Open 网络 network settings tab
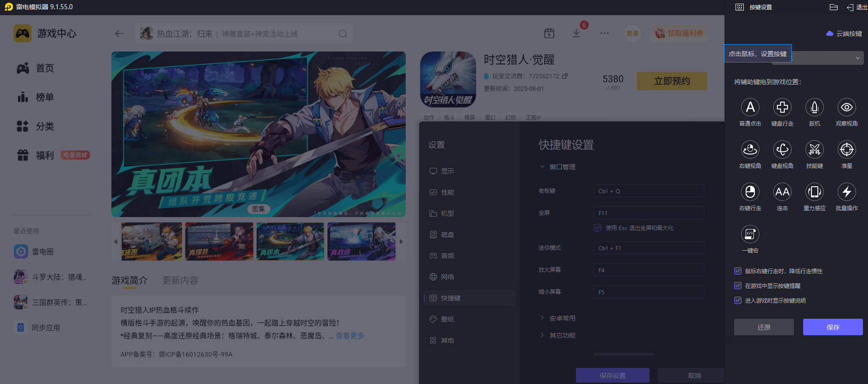The height and width of the screenshot is (384, 868). coord(469,277)
